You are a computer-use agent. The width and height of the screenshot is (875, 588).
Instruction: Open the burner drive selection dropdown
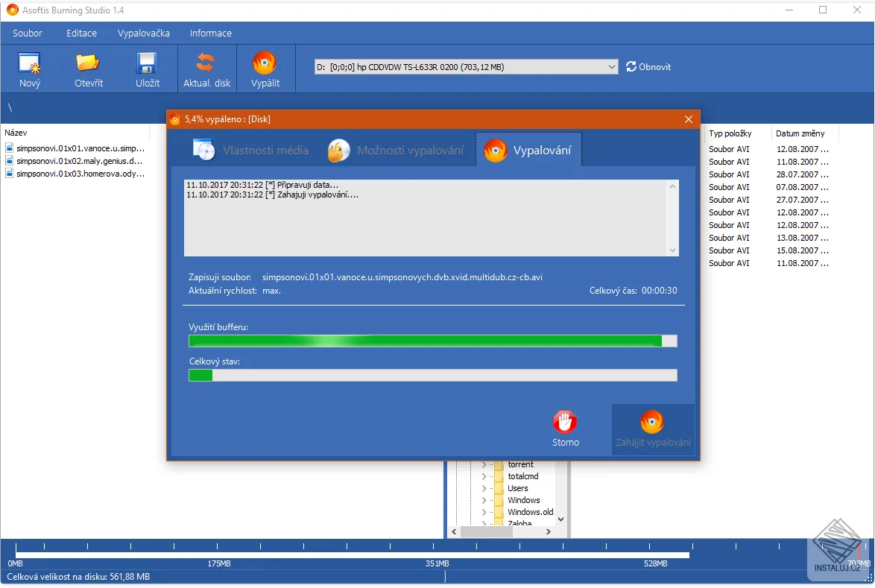[x=612, y=67]
